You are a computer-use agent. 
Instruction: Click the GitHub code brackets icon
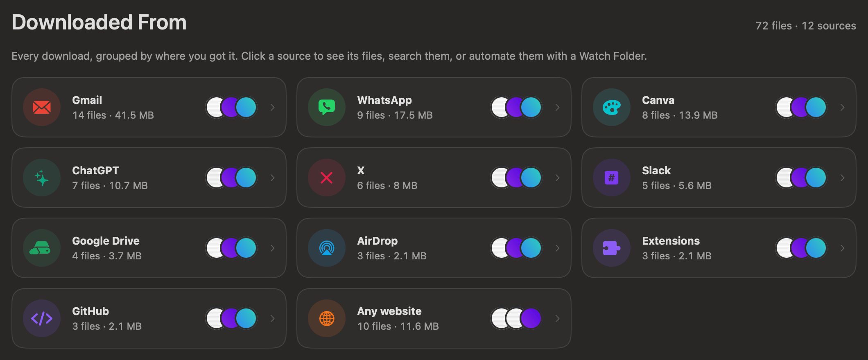[x=42, y=318]
